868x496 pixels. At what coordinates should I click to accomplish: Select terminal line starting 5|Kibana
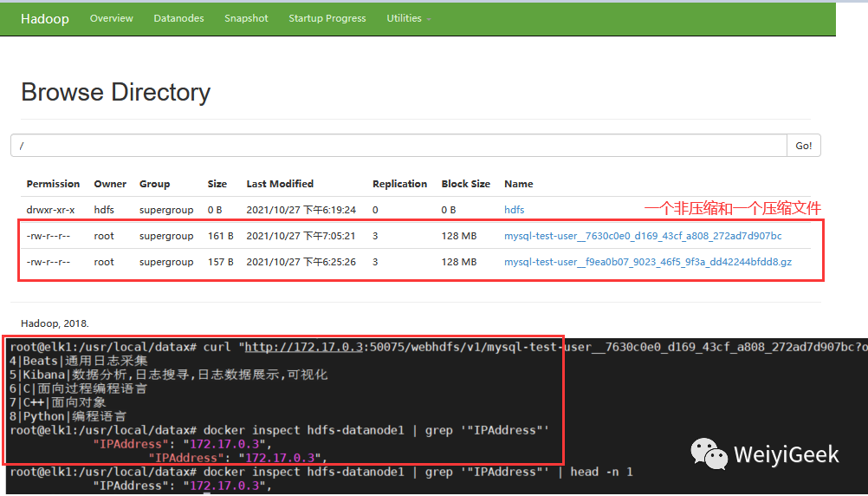click(168, 375)
